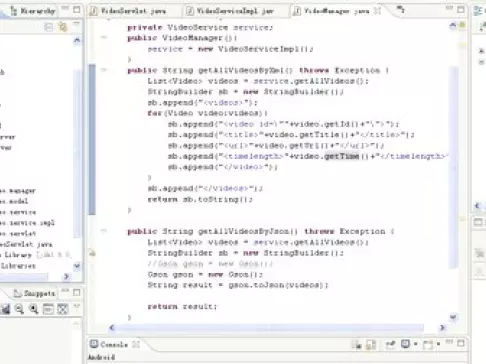Click the zoom out magnifier in Snippets panel
Screen dimensions: 486x364
pos(19,309)
